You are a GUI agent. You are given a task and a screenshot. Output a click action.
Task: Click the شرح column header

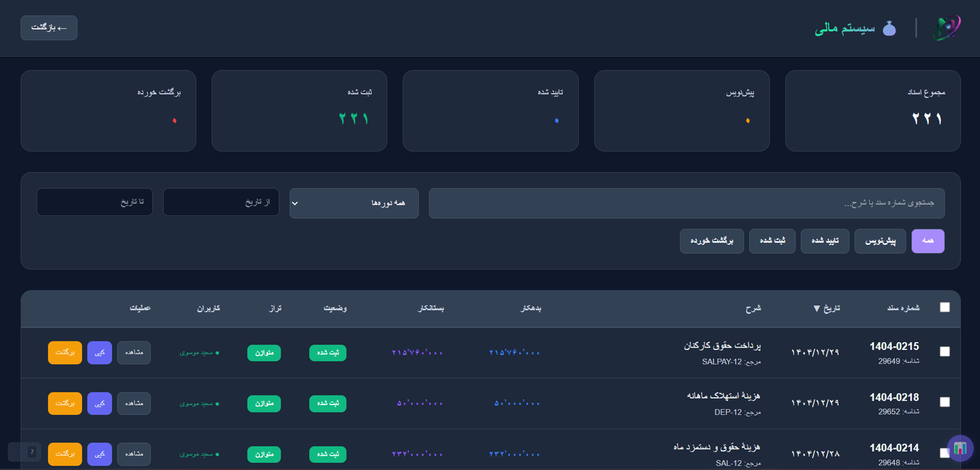pos(753,308)
